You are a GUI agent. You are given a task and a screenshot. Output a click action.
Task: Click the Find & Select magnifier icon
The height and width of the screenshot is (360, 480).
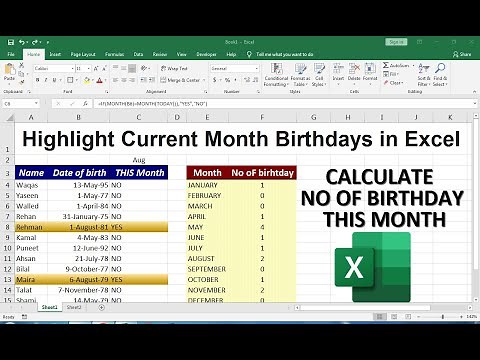tap(440, 68)
